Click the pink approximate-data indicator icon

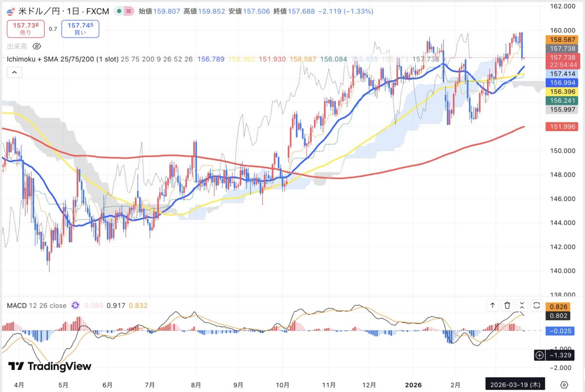129,11
